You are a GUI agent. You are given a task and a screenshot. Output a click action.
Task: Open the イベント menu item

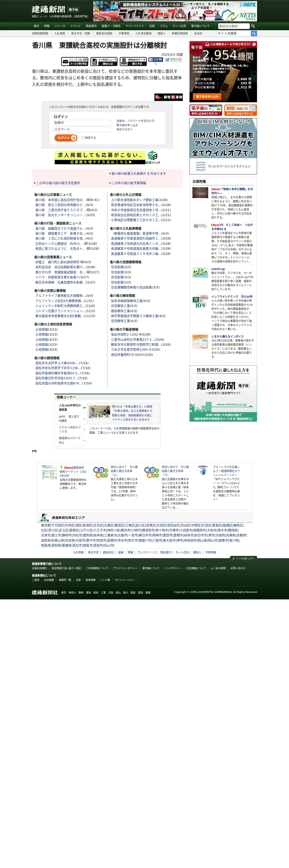pyautogui.click(x=75, y=26)
